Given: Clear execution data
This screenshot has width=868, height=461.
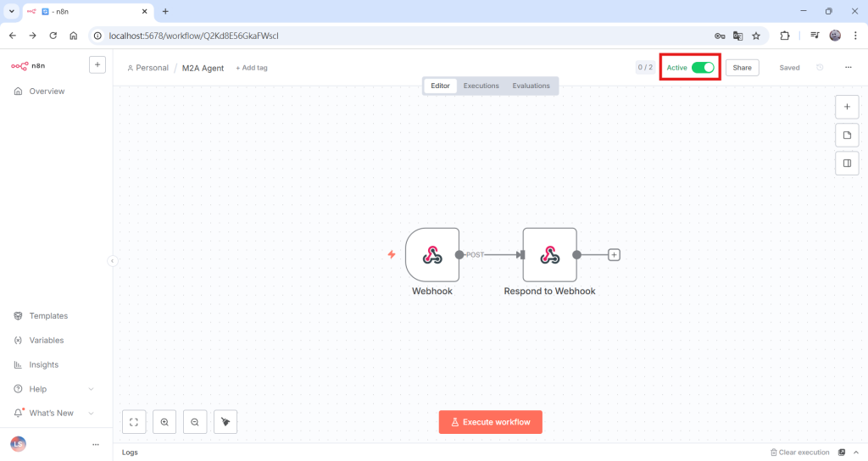Looking at the screenshot, I should pos(800,453).
